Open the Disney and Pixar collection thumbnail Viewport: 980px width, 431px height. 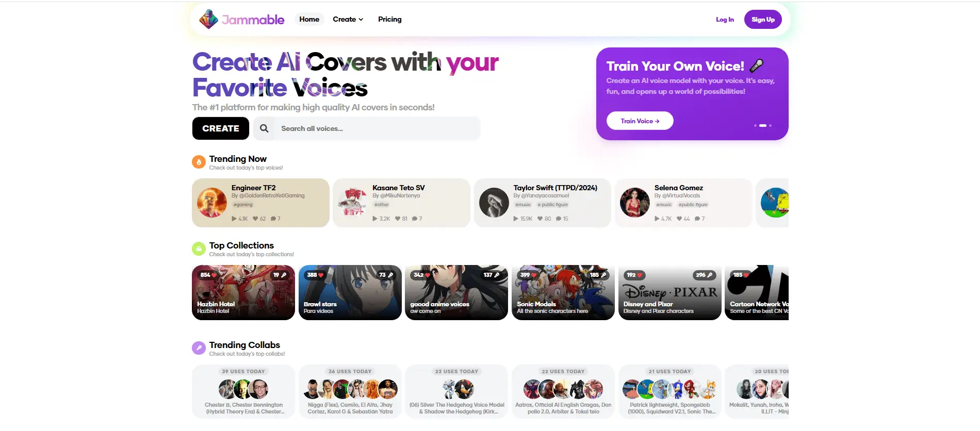coord(669,292)
